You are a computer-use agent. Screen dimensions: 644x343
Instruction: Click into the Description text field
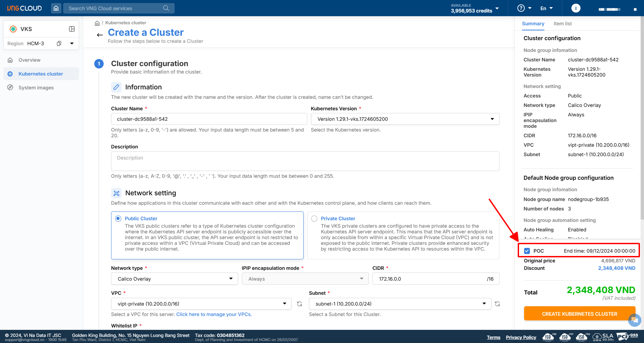coord(305,161)
